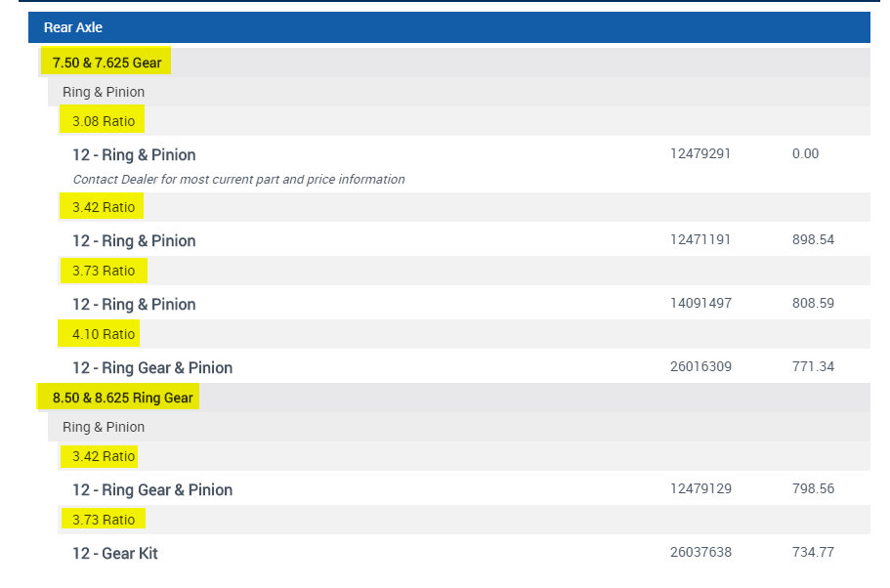Select the 771.34 price value
The height and width of the screenshot is (588, 890).
click(x=813, y=366)
